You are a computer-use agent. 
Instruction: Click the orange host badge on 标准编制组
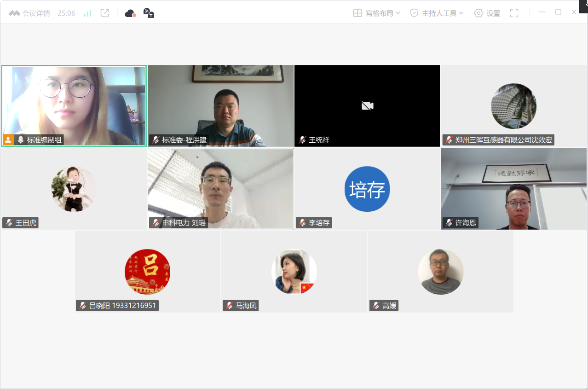click(8, 139)
